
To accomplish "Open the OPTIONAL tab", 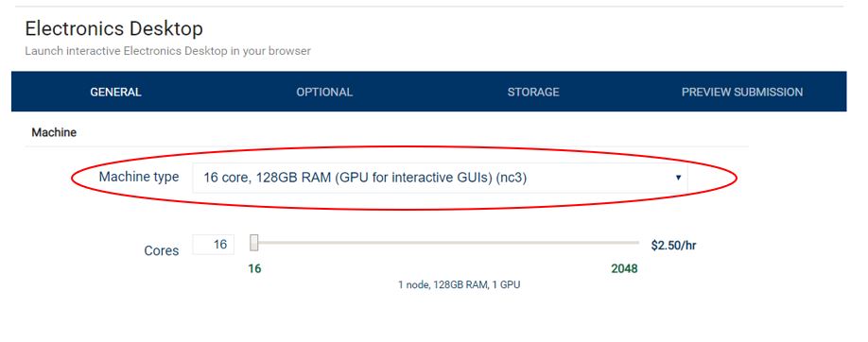I will point(324,92).
